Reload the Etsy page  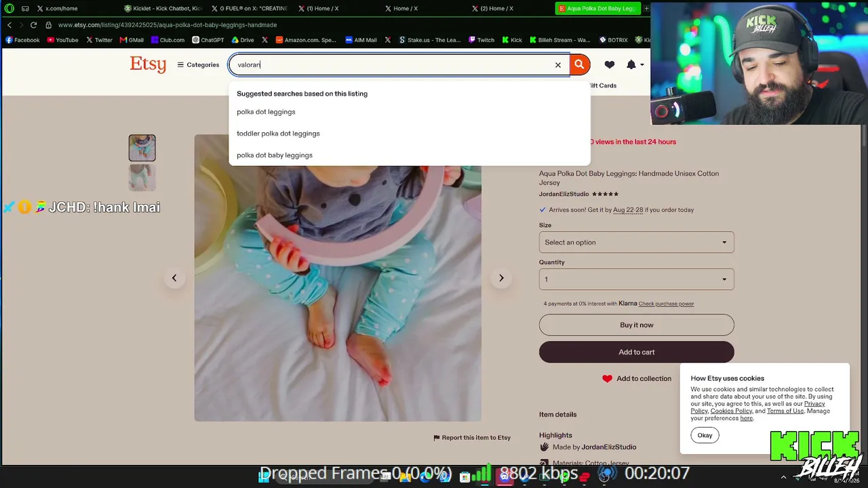pyautogui.click(x=33, y=25)
